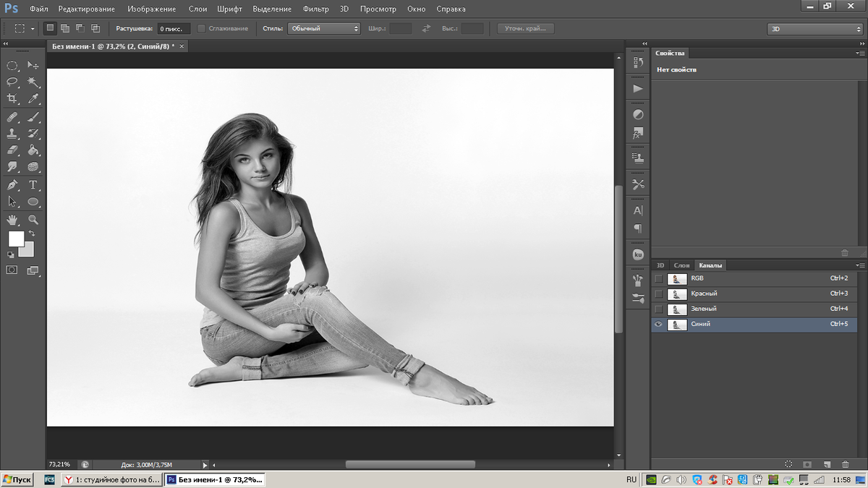868x488 pixels.
Task: Hide the Синий channel eye
Action: tap(658, 325)
